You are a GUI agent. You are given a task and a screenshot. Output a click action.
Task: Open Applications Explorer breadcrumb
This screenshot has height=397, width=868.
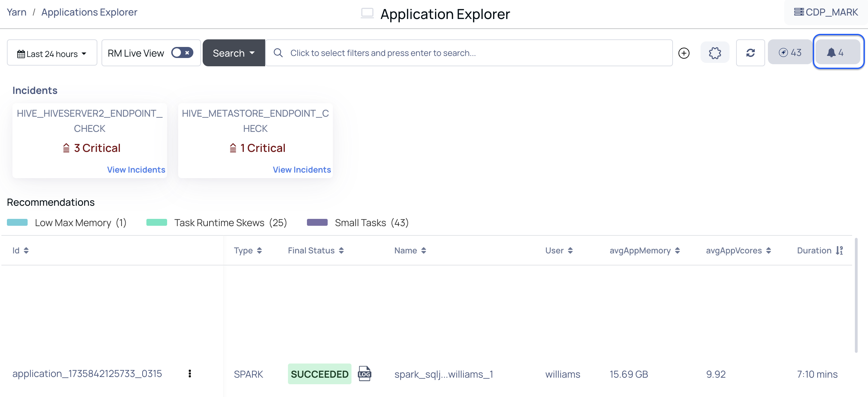click(89, 12)
